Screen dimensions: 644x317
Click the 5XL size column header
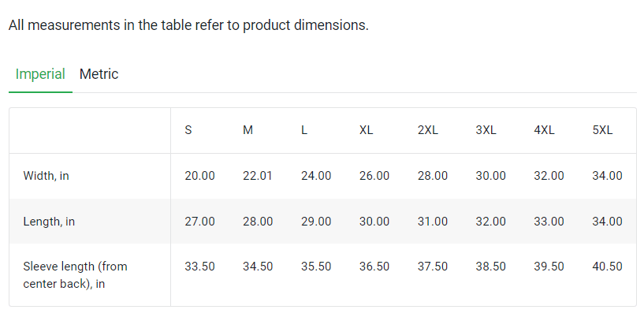(x=602, y=130)
